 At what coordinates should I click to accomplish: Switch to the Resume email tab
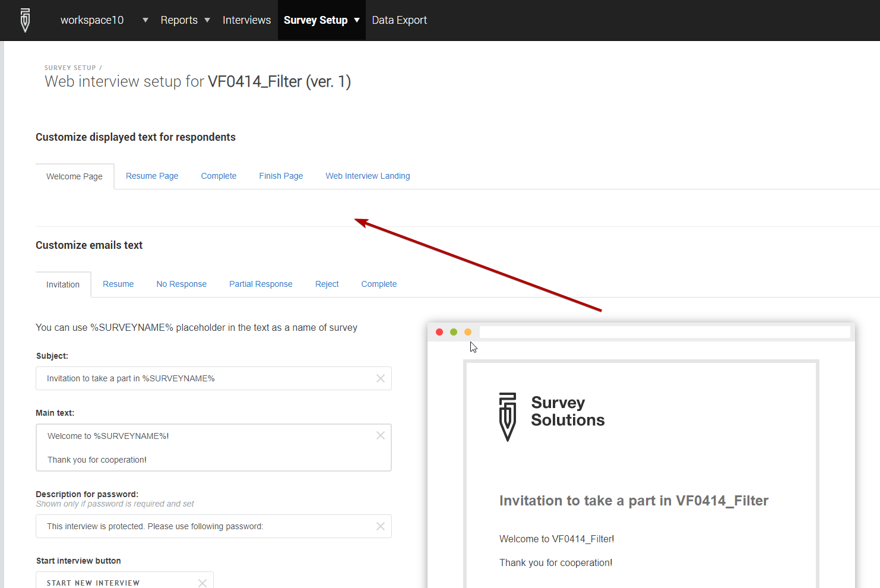click(118, 284)
